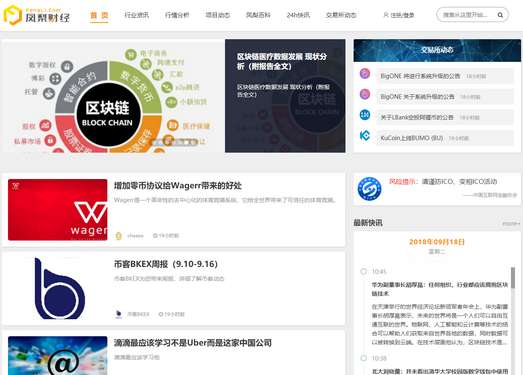Open second BigONE 关于系统升级 announcement

[x=417, y=97]
